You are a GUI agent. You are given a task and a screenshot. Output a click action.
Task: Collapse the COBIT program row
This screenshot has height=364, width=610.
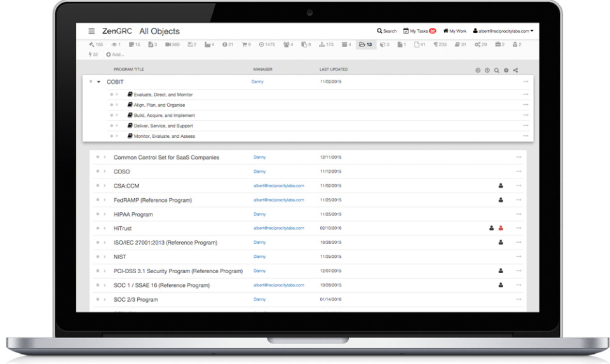[99, 82]
